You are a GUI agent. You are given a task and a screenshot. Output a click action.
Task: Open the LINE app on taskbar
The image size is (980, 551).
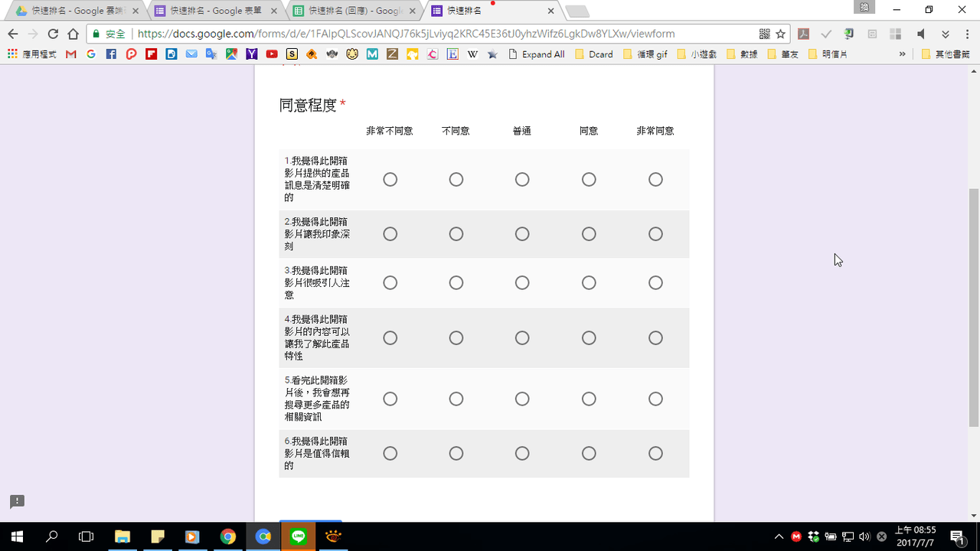coord(299,536)
